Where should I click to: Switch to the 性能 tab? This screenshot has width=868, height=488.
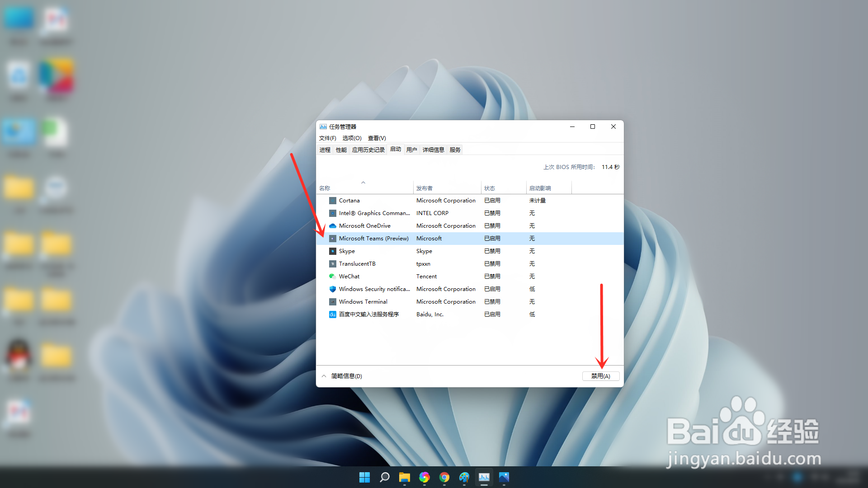pyautogui.click(x=341, y=150)
